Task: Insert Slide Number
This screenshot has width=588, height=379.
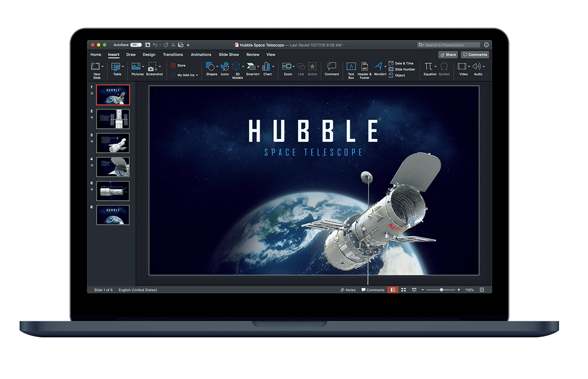Action: (x=402, y=69)
